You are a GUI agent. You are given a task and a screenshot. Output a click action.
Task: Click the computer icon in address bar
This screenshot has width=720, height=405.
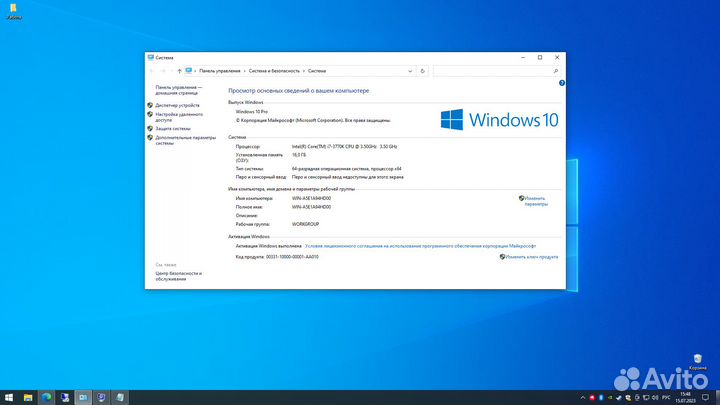pyautogui.click(x=189, y=71)
